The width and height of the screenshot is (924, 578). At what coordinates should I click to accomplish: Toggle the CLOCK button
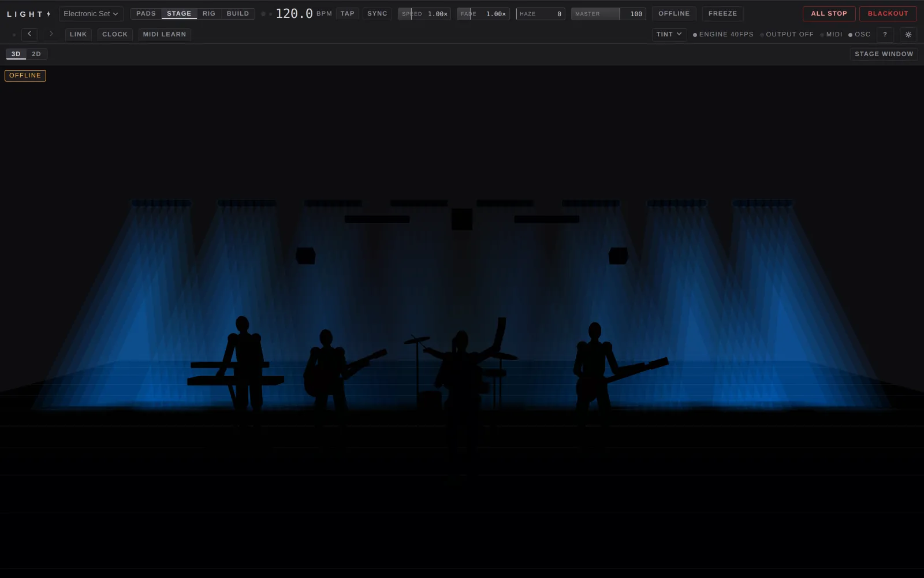pos(115,35)
